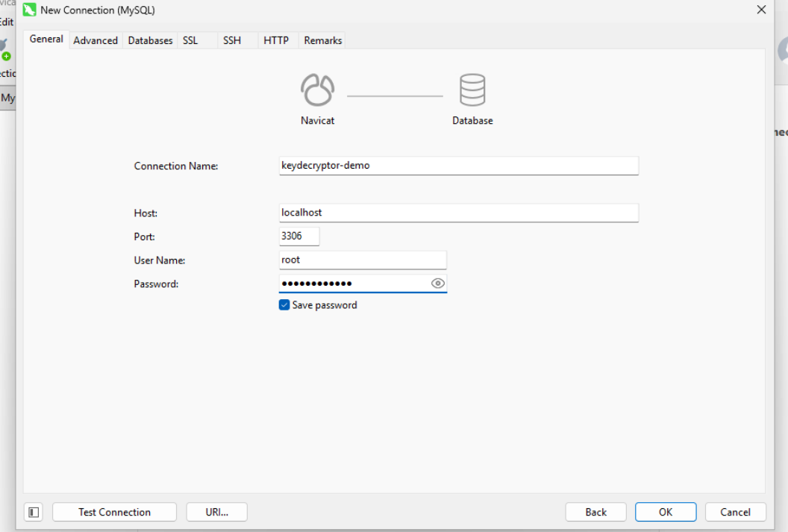Open the URI dialog
This screenshot has height=532, width=788.
click(216, 512)
